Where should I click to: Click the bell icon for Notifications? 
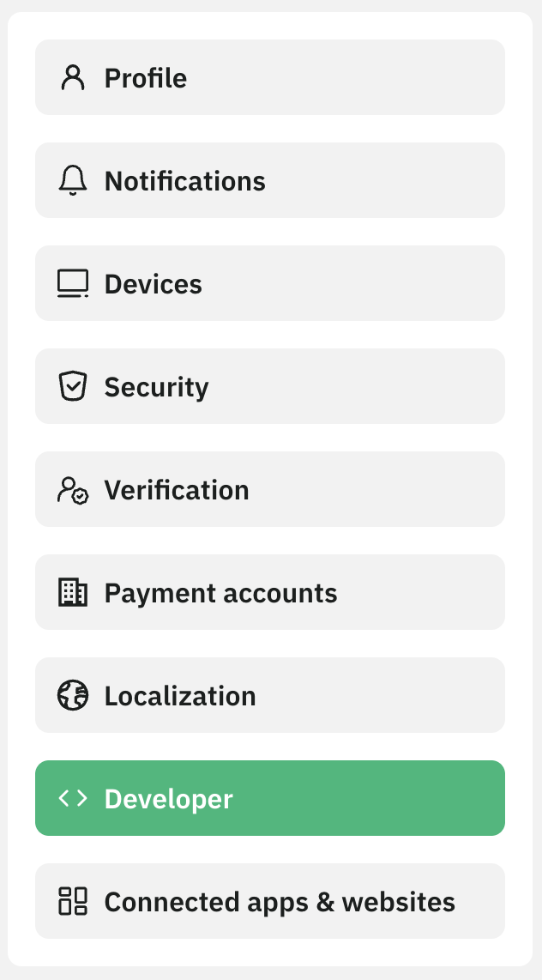[x=73, y=181]
